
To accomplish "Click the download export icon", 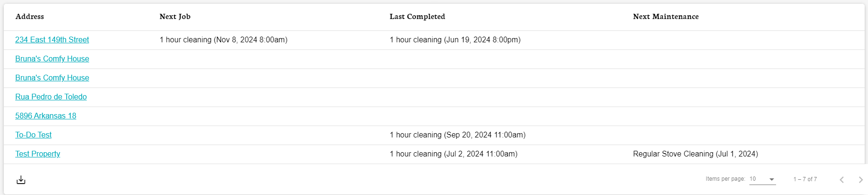I will click(21, 180).
